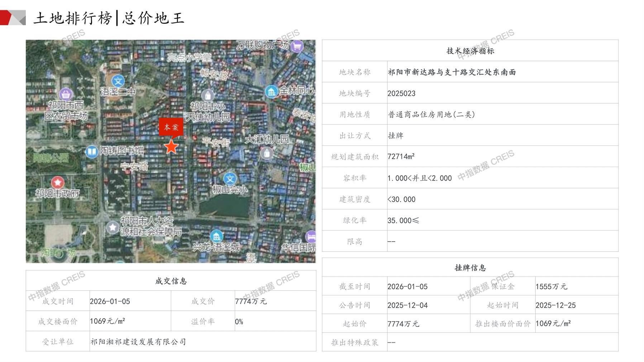Select the 挂牌信息 section header
Viewport: 644px width, 362px height.
coord(470,268)
